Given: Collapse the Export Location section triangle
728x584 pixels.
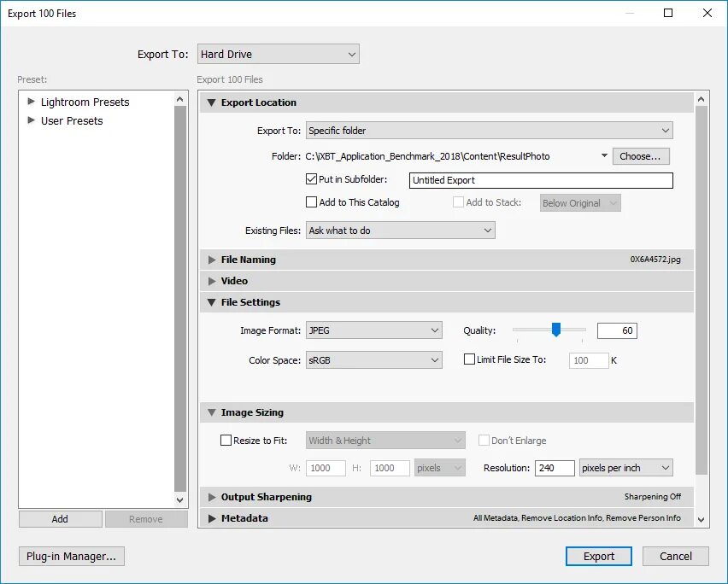Looking at the screenshot, I should coord(211,102).
